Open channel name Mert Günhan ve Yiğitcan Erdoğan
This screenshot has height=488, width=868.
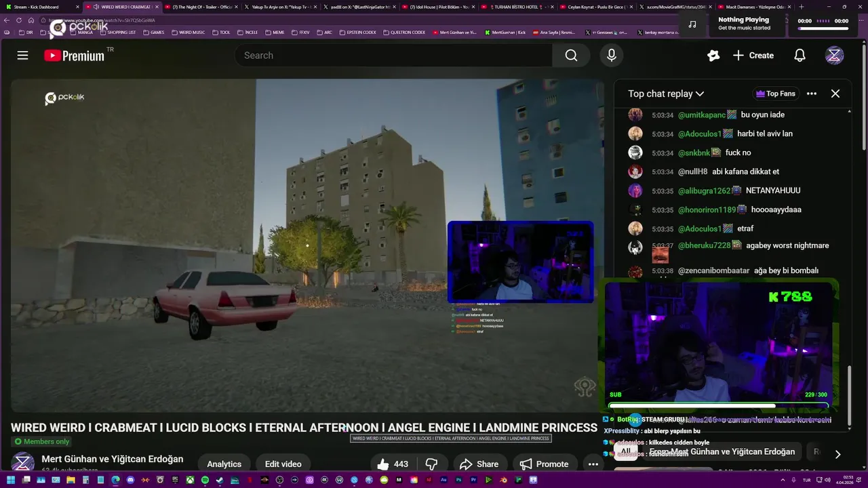click(113, 459)
